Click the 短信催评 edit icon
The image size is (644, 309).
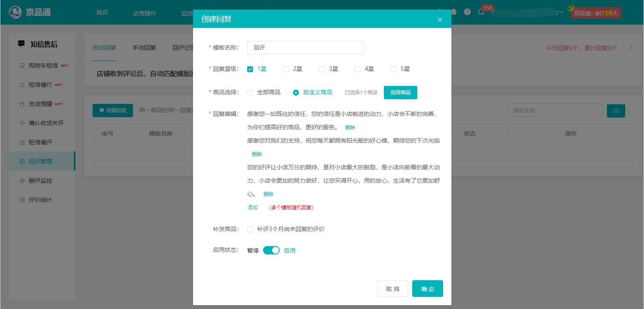(22, 142)
